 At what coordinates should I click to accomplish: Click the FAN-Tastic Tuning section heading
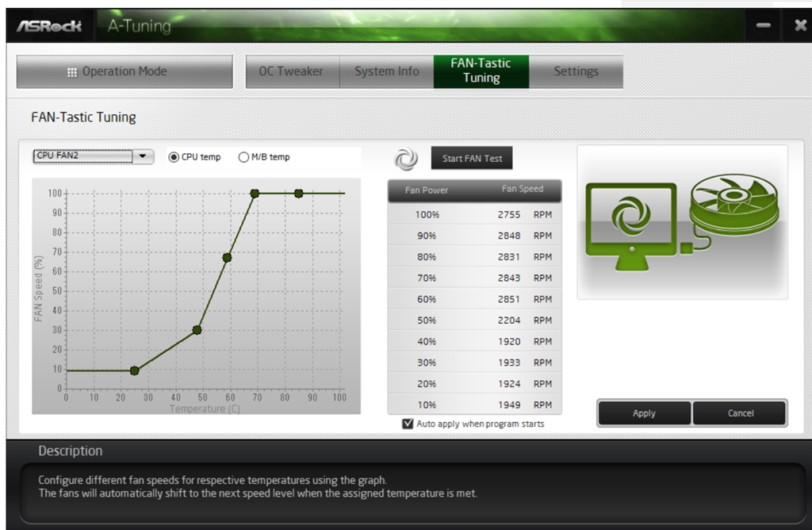83,117
